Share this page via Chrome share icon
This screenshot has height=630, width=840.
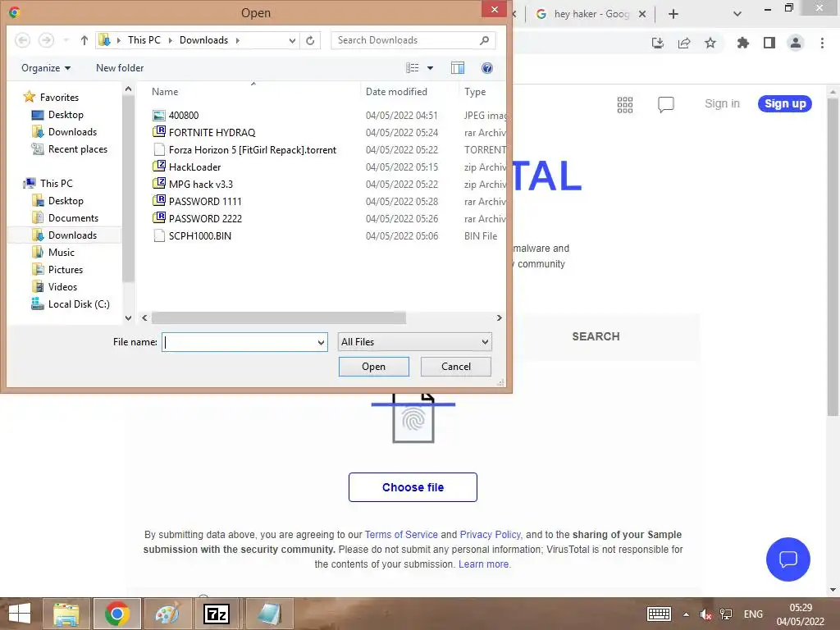[x=684, y=43]
